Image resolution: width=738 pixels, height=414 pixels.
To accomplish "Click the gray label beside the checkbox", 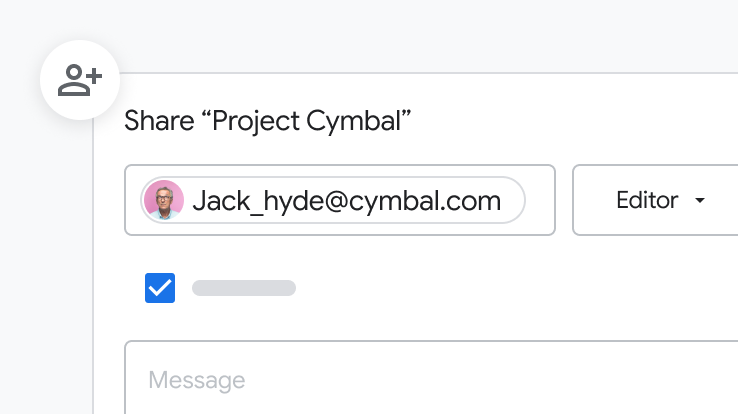I will (244, 288).
